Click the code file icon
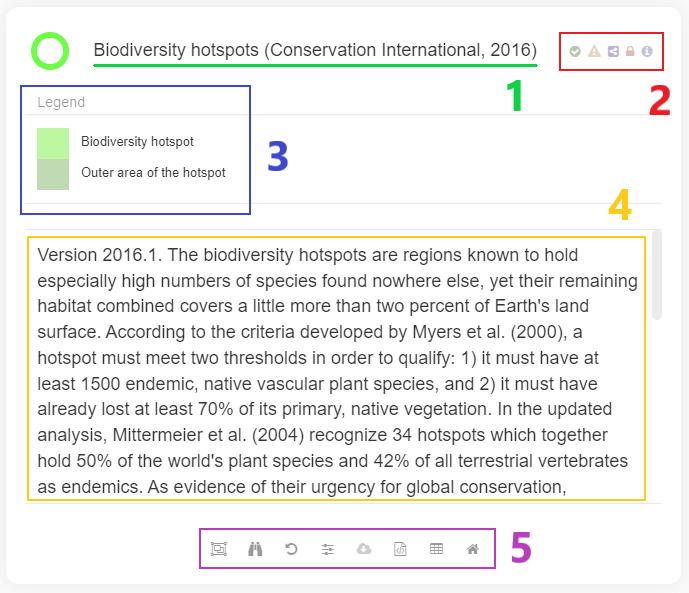The width and height of the screenshot is (689, 593). point(400,549)
